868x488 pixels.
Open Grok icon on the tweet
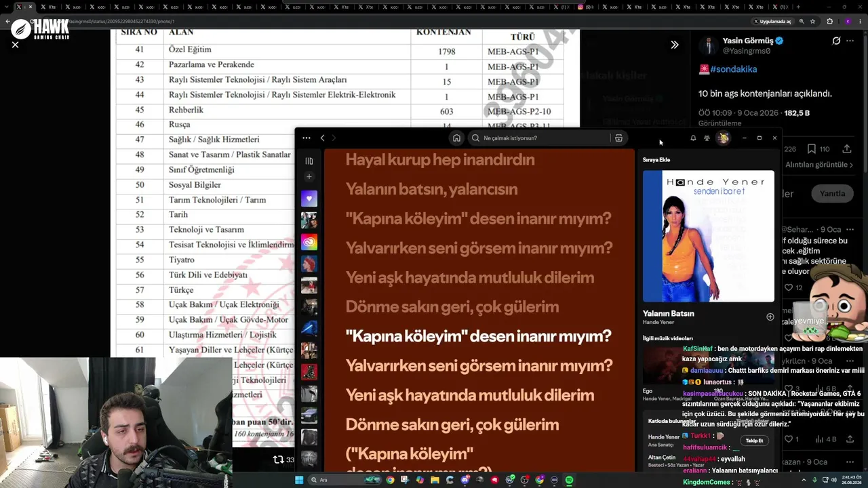pyautogui.click(x=836, y=41)
